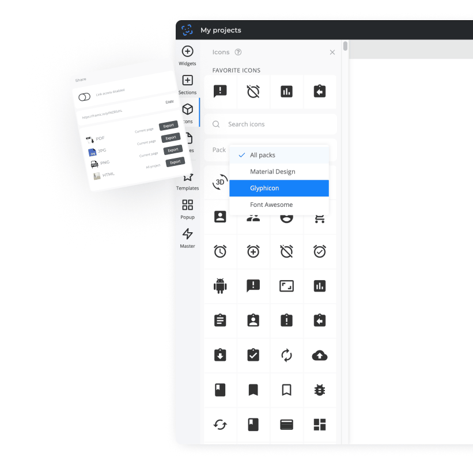Select Glyphicon from the pack list
The height and width of the screenshot is (476, 473).
[x=279, y=188]
